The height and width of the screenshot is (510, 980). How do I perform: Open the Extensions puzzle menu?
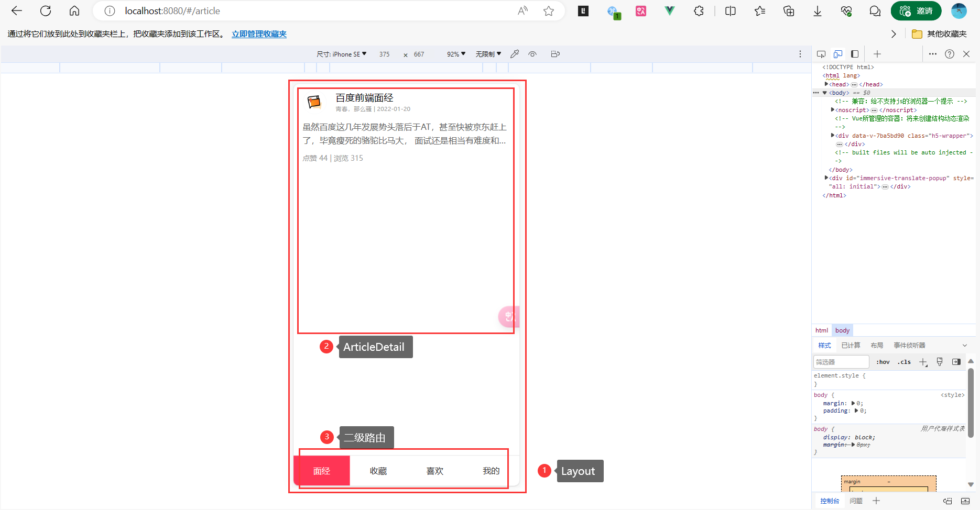tap(699, 11)
